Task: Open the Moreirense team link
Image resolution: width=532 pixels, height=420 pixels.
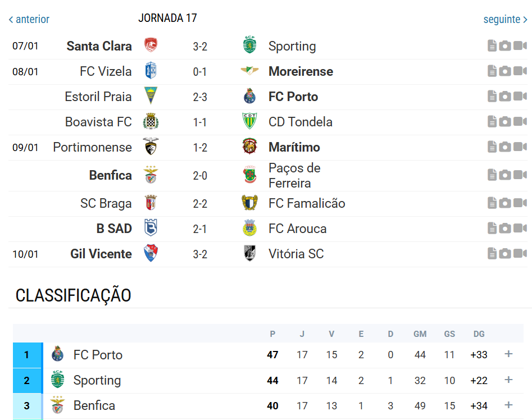Action: click(301, 71)
